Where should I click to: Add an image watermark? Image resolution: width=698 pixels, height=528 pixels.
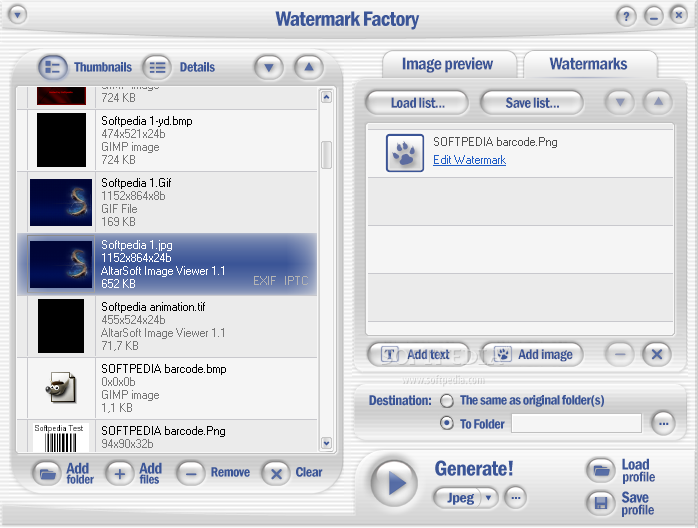532,354
